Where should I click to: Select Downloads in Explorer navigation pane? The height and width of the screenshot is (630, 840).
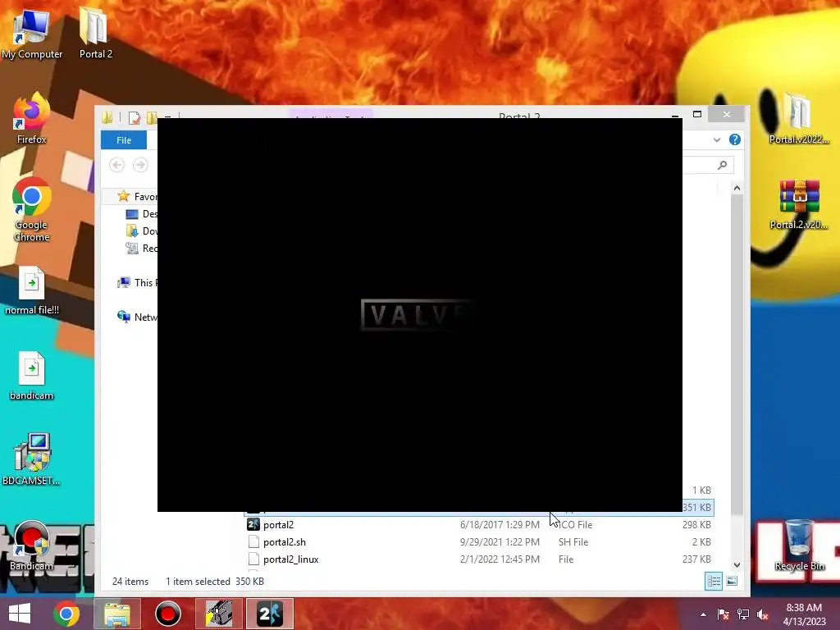tap(141, 231)
